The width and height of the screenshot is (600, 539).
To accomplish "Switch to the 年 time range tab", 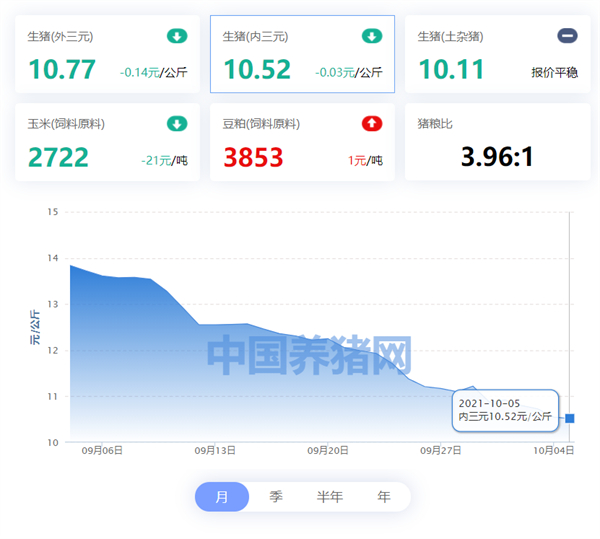I will pyautogui.click(x=384, y=497).
